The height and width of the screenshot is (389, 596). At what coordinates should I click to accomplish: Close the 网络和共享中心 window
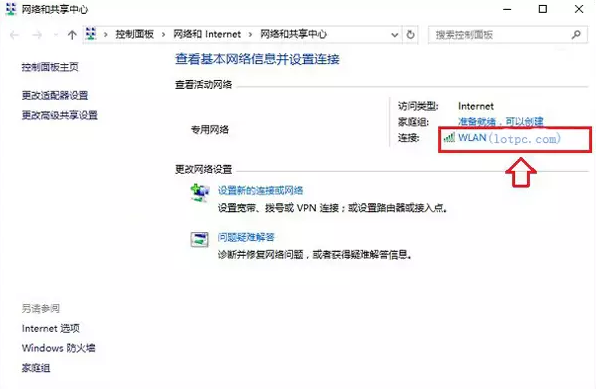click(x=579, y=9)
